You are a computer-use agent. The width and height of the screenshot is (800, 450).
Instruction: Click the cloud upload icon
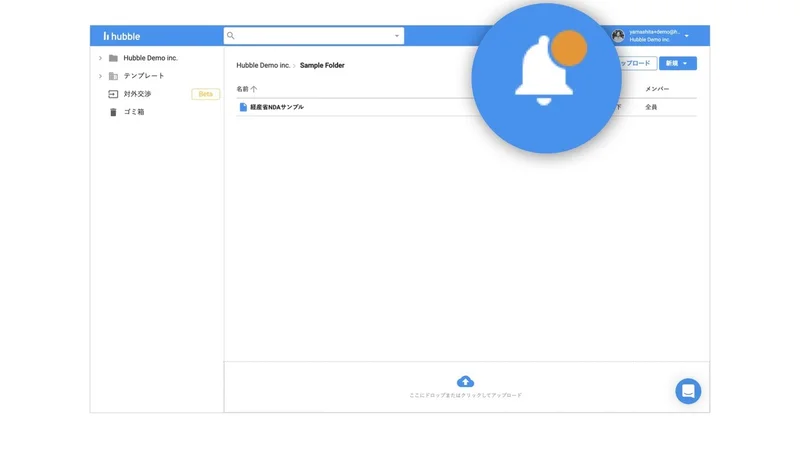tap(465, 381)
